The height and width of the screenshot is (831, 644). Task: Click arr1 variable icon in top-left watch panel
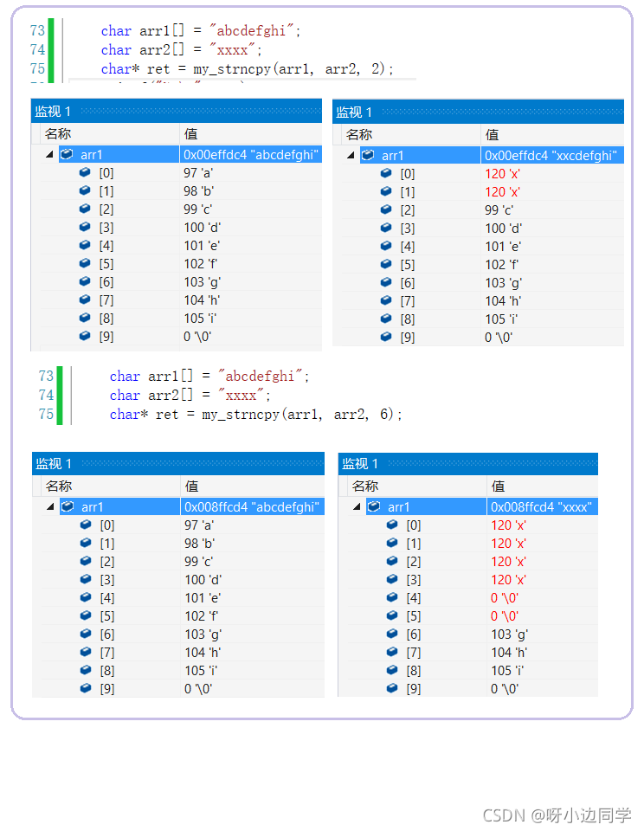67,154
